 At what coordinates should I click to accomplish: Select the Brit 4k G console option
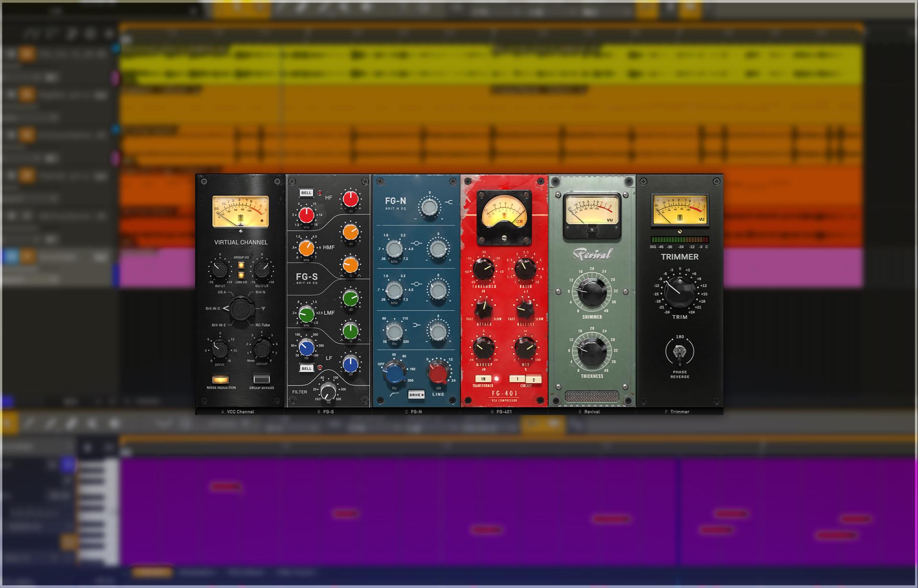pyautogui.click(x=213, y=308)
